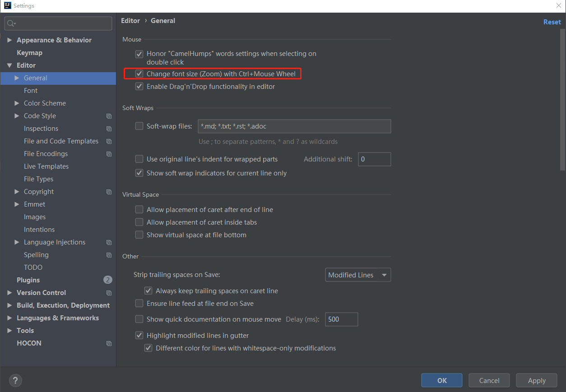Open the Keymap settings page
The width and height of the screenshot is (566, 392).
(x=29, y=53)
